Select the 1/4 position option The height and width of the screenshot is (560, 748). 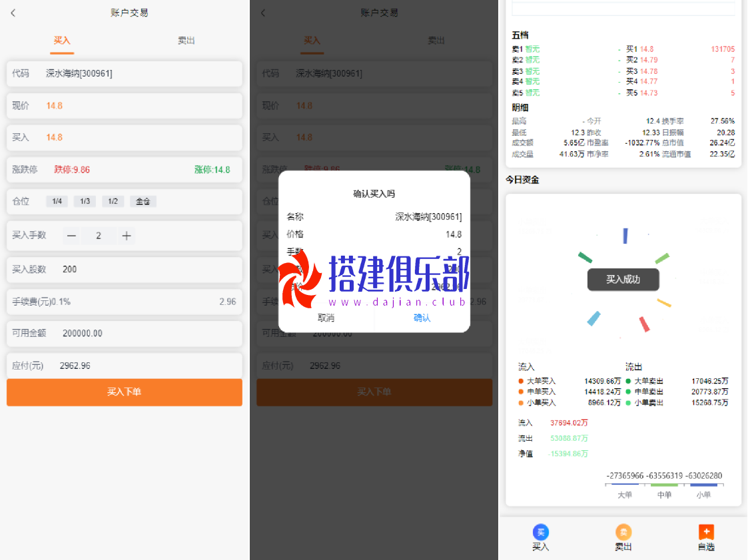[57, 201]
